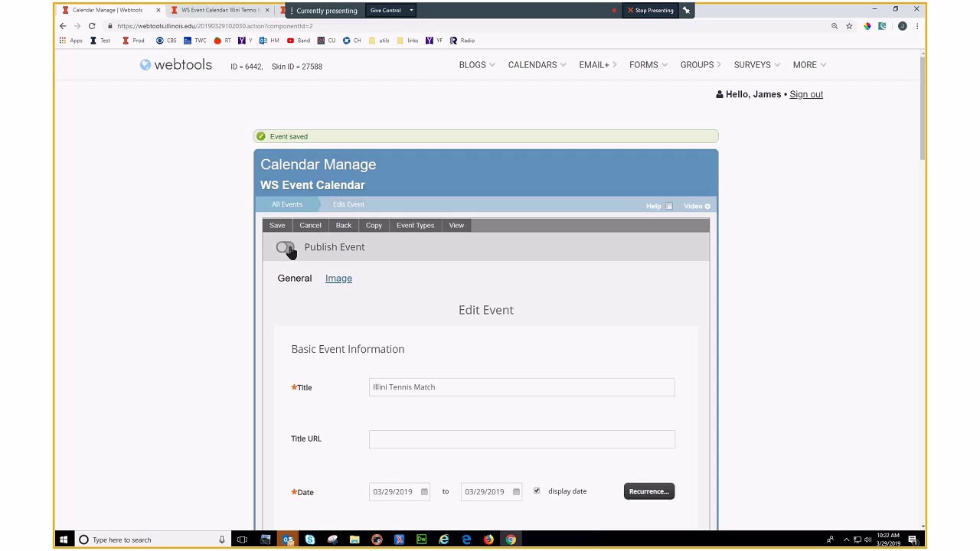Expand the SURVEYS menu
This screenshot has height=551, width=980.
(x=757, y=65)
